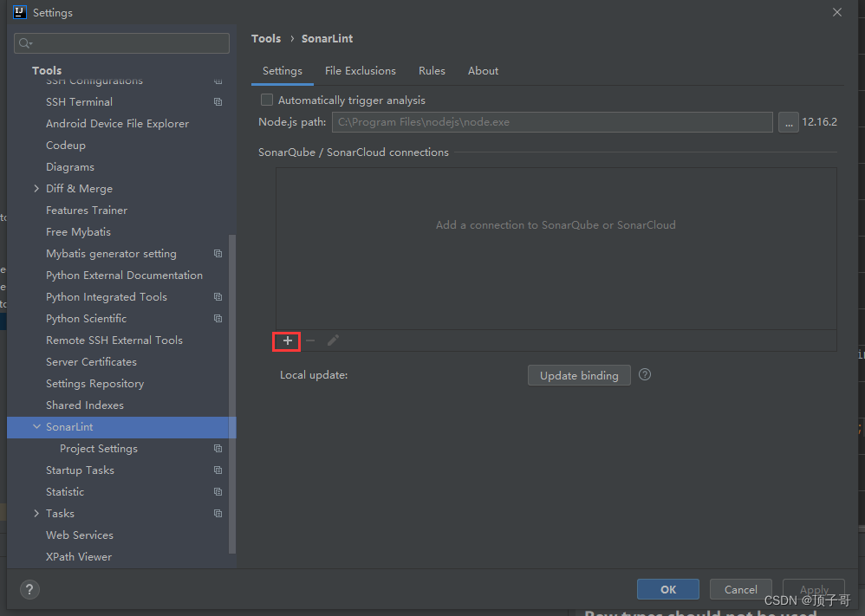This screenshot has height=616, width=865.
Task: Expand the Diff & Merge tree node
Action: 36,189
